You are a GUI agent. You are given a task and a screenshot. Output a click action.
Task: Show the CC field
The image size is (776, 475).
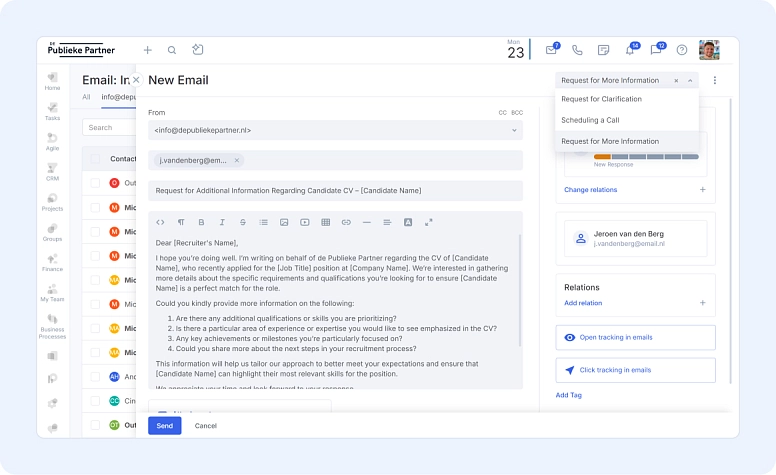pos(502,113)
